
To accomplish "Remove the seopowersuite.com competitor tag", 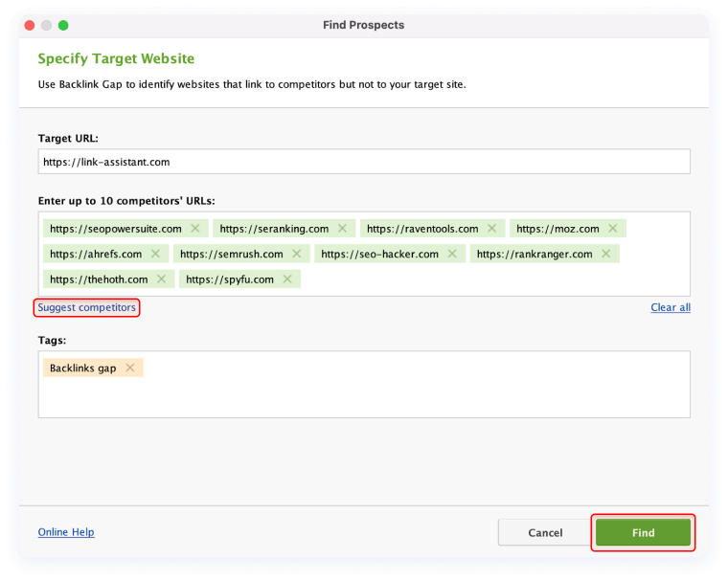I will click(195, 229).
